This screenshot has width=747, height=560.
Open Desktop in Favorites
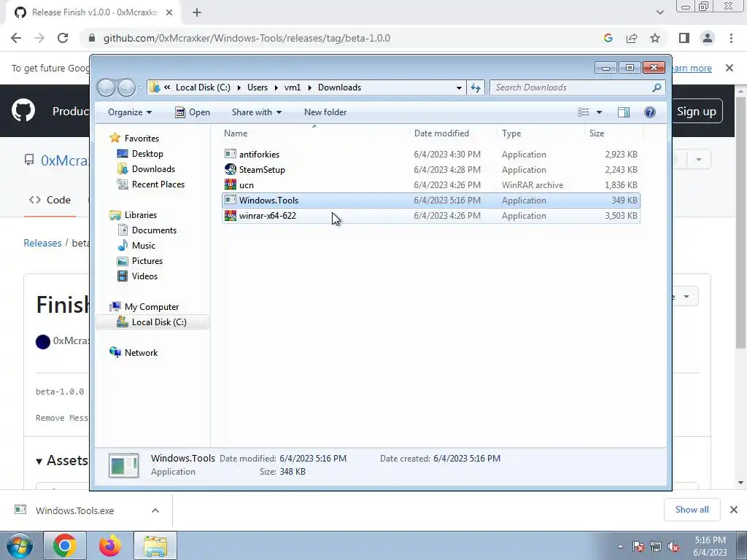pos(147,153)
